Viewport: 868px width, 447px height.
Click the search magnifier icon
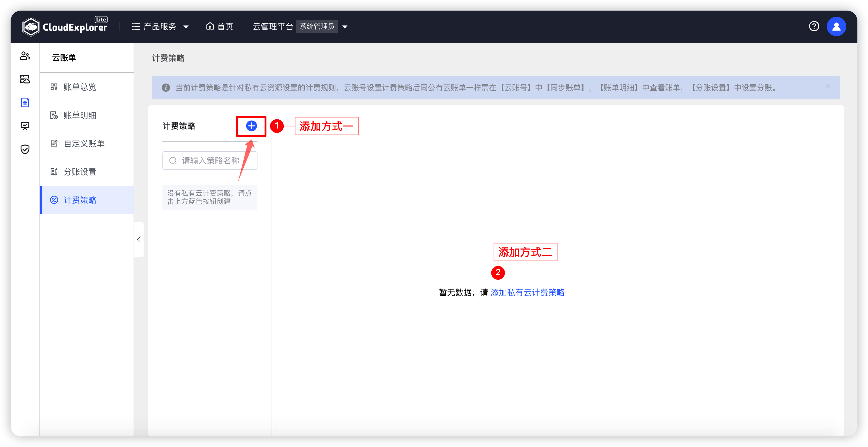173,161
